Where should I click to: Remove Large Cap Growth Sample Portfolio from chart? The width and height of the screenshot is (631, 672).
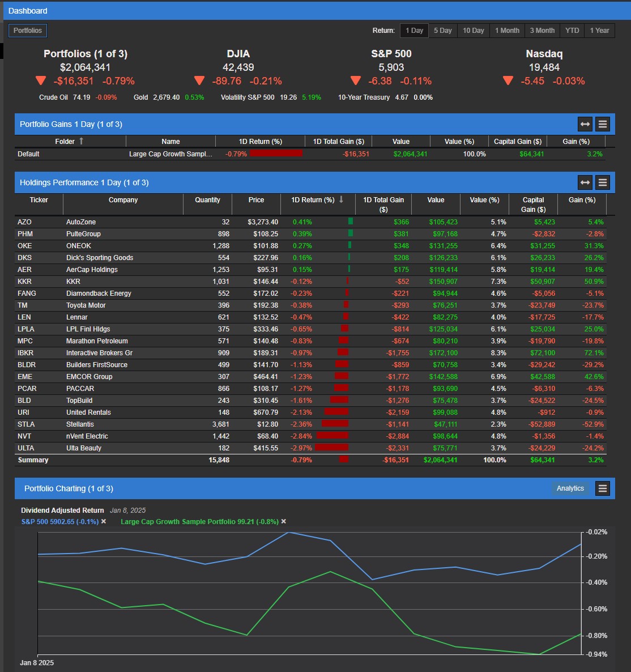click(283, 521)
